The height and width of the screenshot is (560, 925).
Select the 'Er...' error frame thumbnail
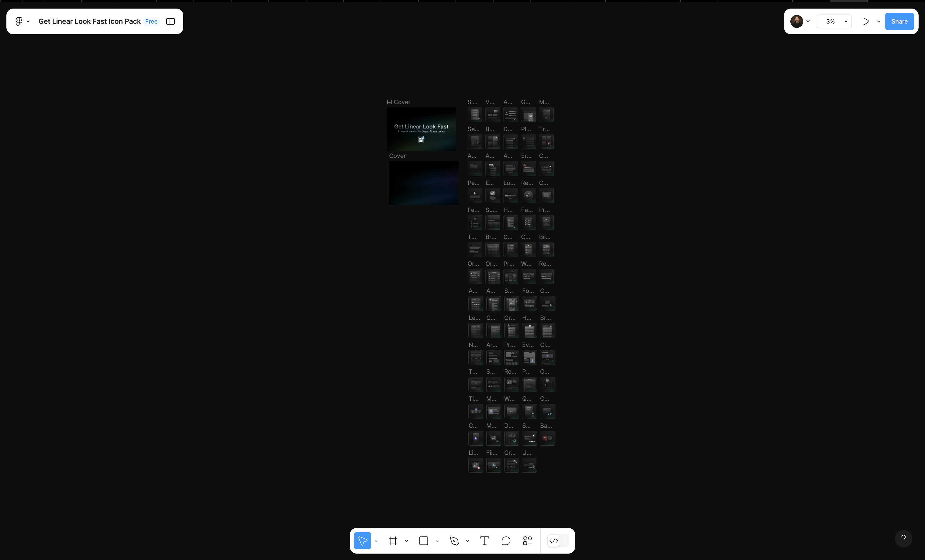coord(528,169)
